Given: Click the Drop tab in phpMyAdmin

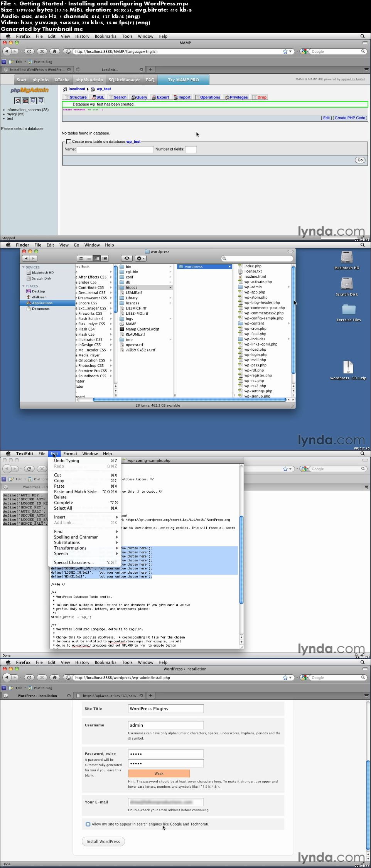Looking at the screenshot, I should pos(260,97).
